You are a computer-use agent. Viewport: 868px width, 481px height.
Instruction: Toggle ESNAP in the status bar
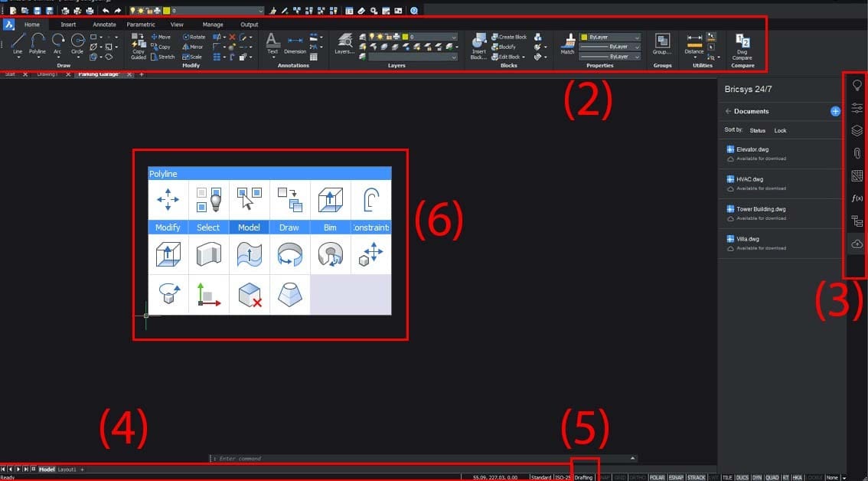pos(677,476)
